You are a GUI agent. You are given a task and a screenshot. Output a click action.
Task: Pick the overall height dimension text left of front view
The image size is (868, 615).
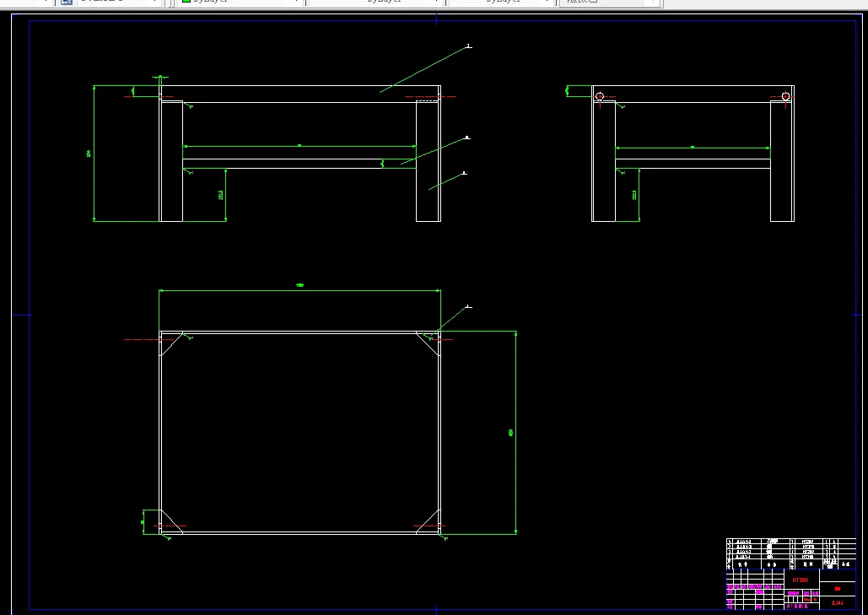[x=89, y=154]
